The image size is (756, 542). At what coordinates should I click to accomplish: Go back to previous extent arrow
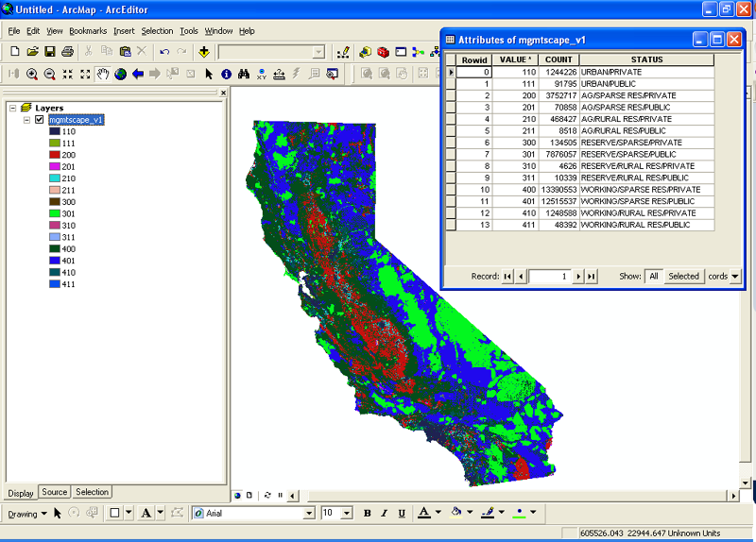[138, 74]
